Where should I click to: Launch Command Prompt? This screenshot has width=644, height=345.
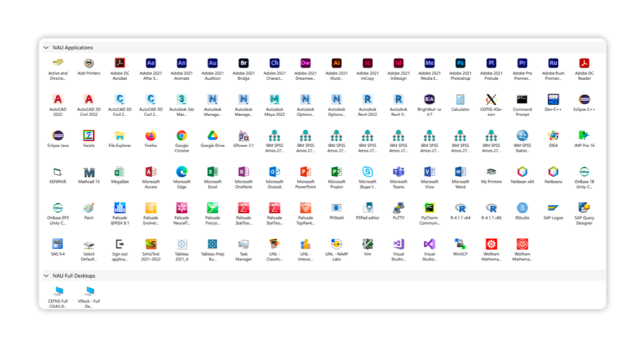[522, 100]
